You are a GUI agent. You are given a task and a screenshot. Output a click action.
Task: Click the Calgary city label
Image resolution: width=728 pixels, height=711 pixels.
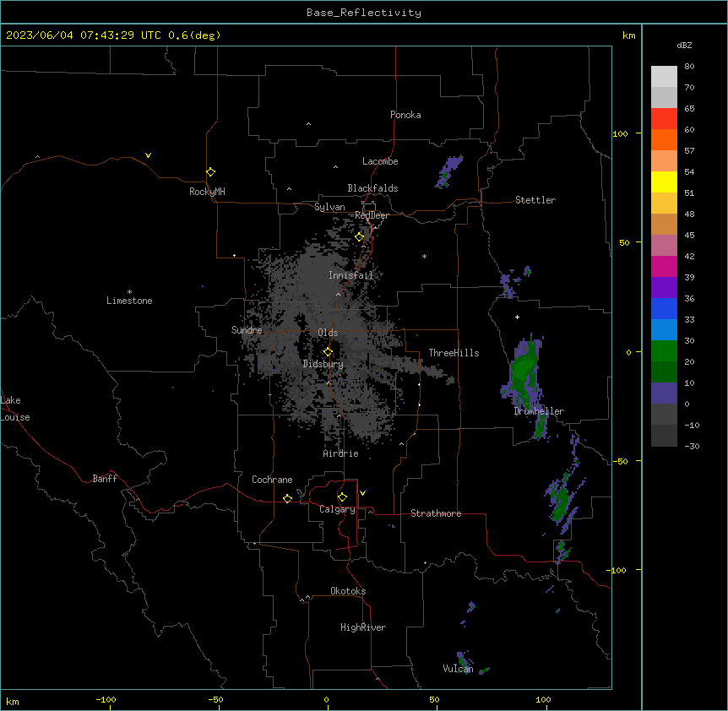pos(337,509)
